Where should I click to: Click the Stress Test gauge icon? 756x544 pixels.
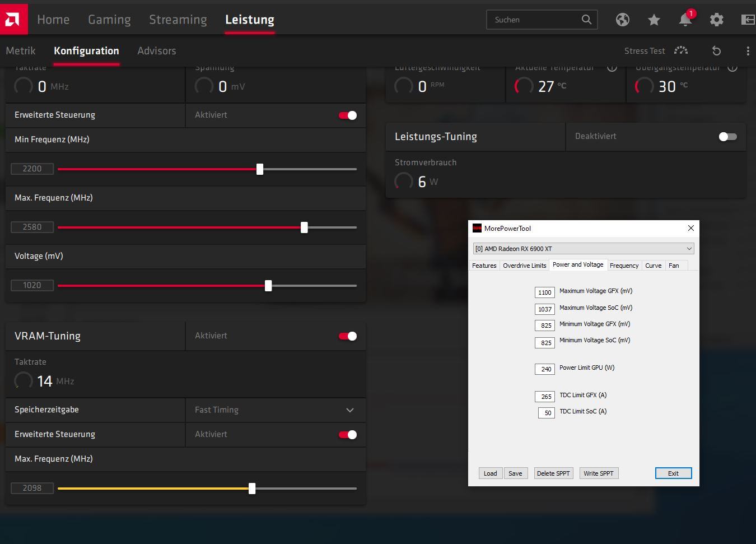click(681, 50)
